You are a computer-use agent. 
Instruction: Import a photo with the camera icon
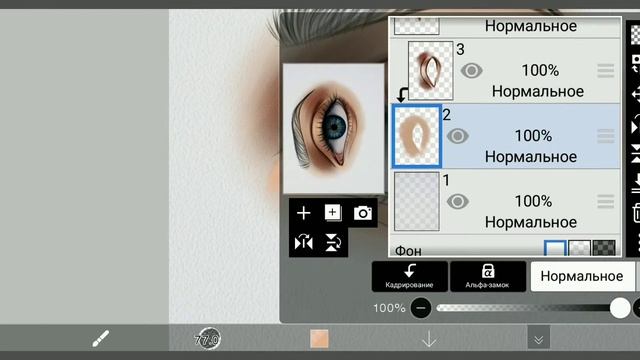362,213
